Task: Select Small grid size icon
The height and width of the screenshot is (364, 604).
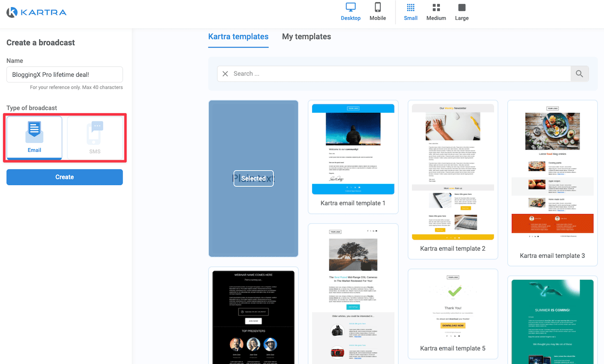Action: [x=410, y=8]
